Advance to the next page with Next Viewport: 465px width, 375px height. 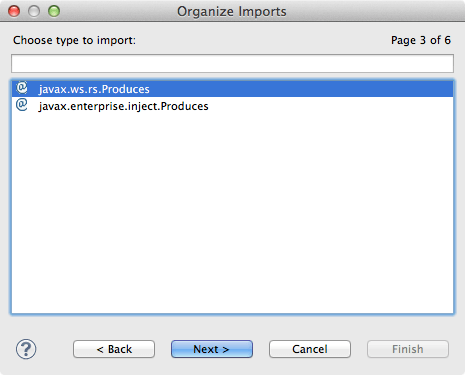point(212,349)
